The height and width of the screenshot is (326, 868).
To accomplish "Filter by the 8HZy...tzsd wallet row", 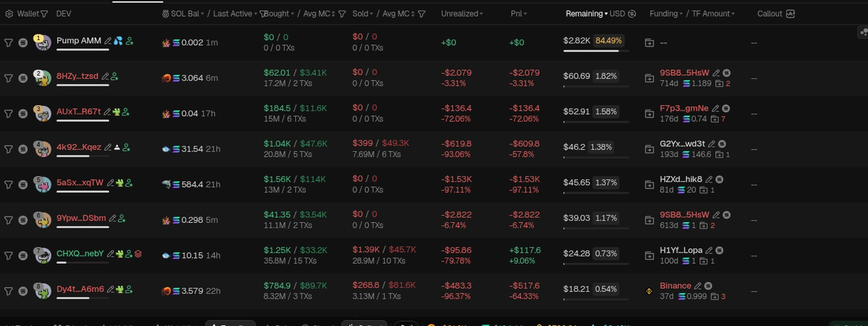I will [x=8, y=78].
